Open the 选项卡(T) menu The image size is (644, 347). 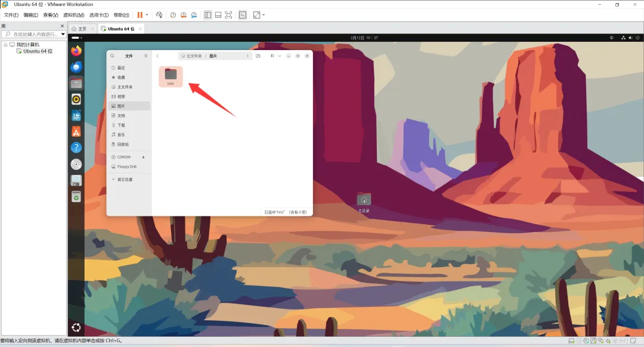pyautogui.click(x=99, y=15)
